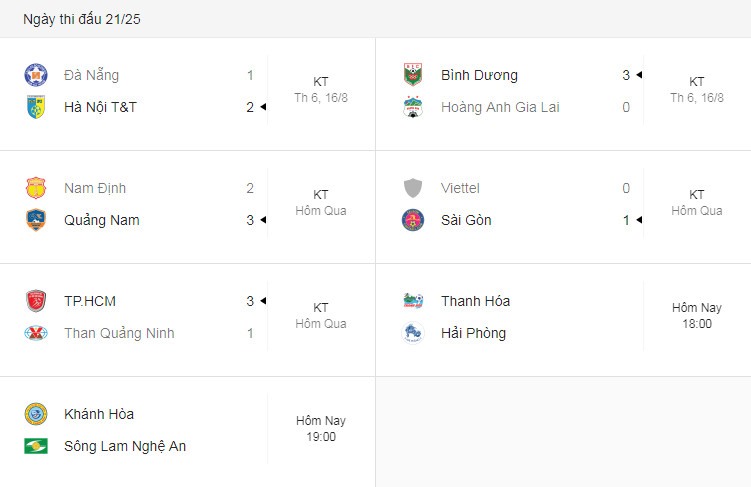The width and height of the screenshot is (751, 487).
Task: Select the Sông Lam Nghệ An green logo
Action: 36,446
